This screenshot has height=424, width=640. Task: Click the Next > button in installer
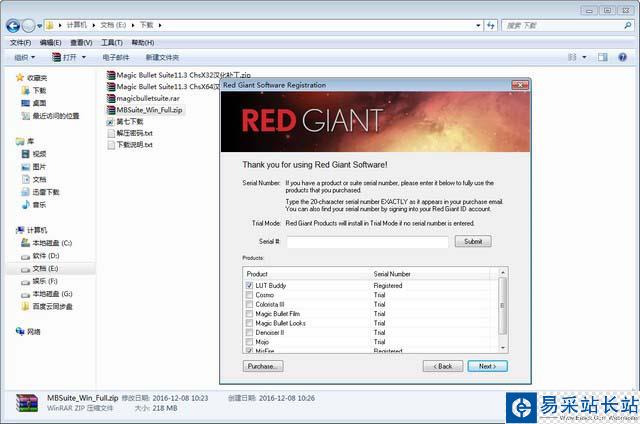tap(488, 366)
